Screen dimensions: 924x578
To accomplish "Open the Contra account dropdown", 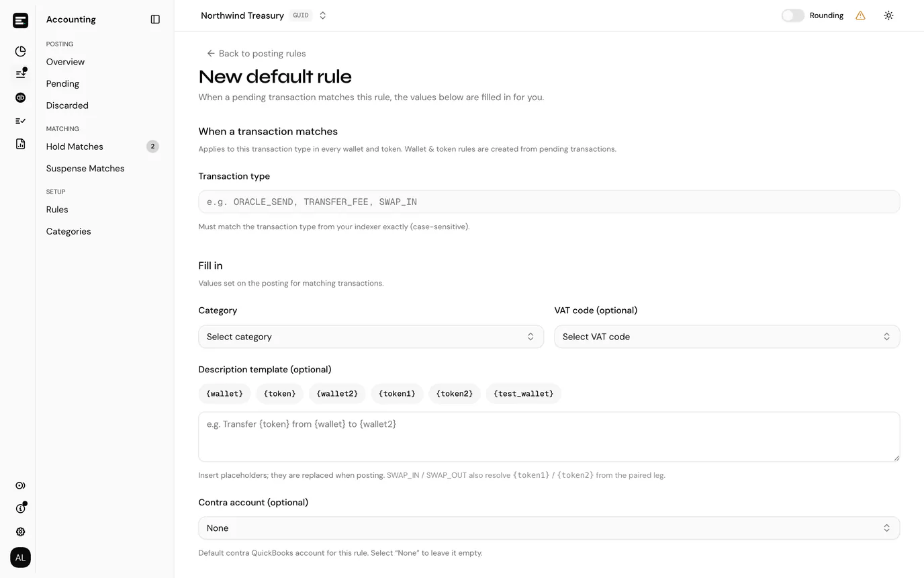I will click(549, 528).
